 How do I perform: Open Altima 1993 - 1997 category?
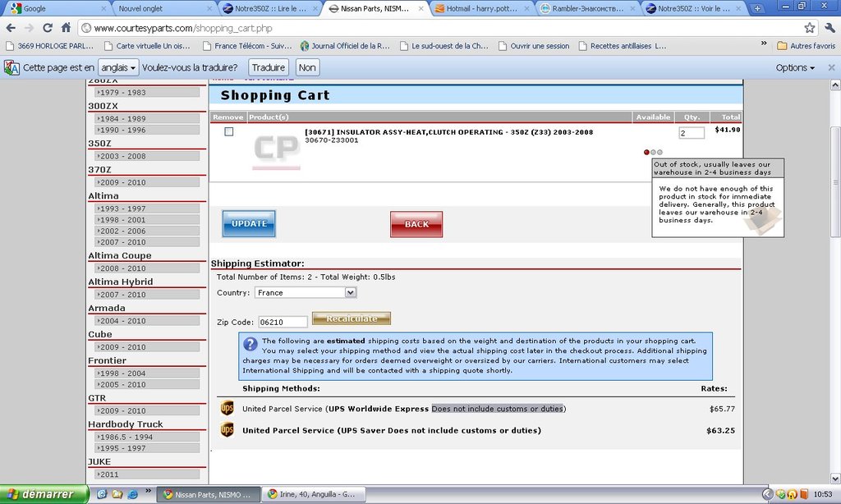(x=147, y=208)
